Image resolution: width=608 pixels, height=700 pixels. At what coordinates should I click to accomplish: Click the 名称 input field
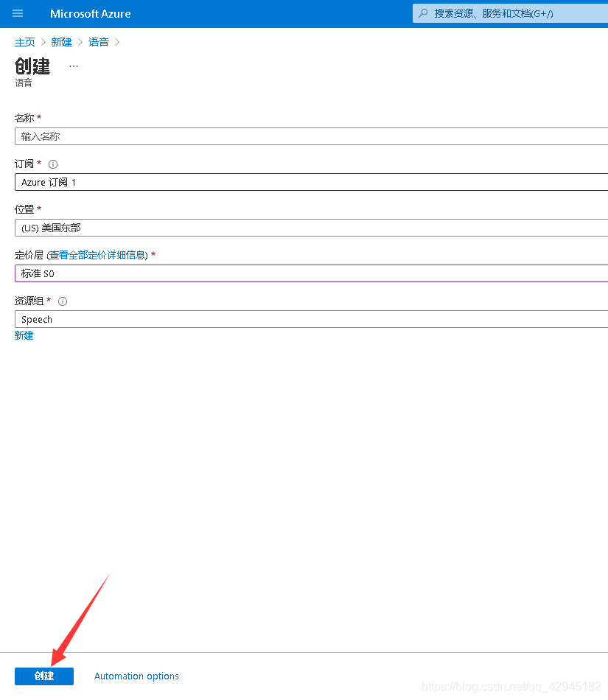[311, 136]
